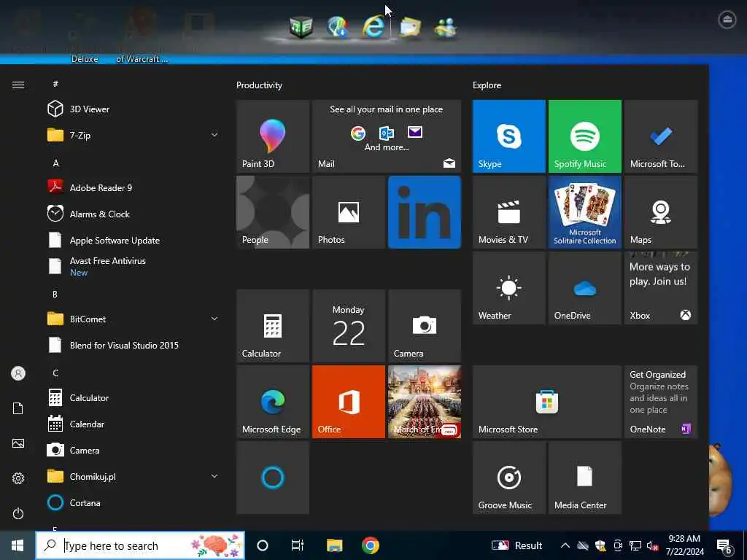
Task: Open the LinkedIn tile
Action: (x=425, y=212)
